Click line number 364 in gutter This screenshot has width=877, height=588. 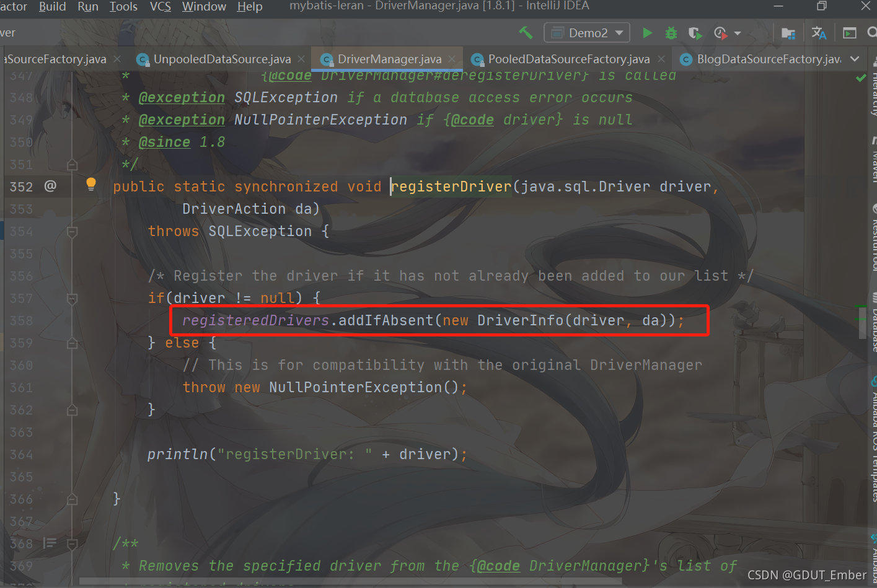tap(21, 455)
